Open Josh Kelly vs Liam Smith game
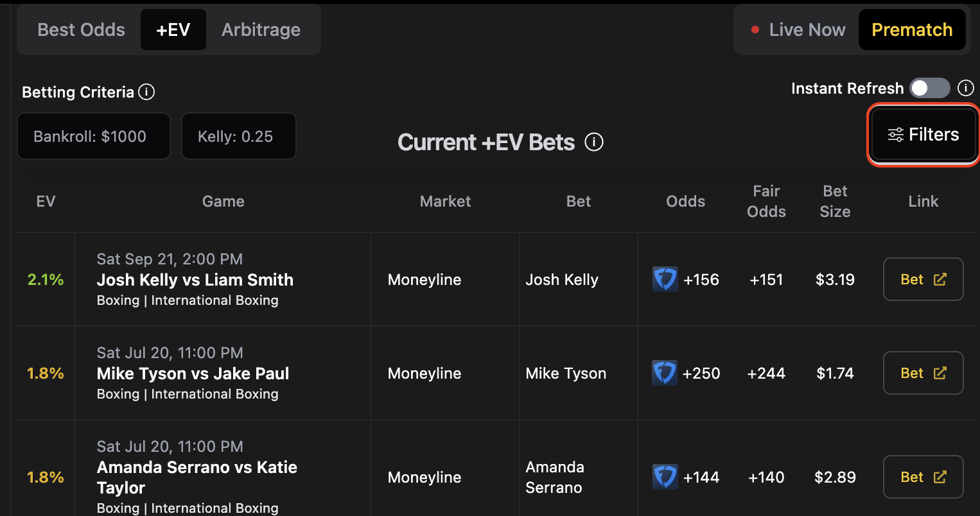This screenshot has height=516, width=980. point(195,280)
